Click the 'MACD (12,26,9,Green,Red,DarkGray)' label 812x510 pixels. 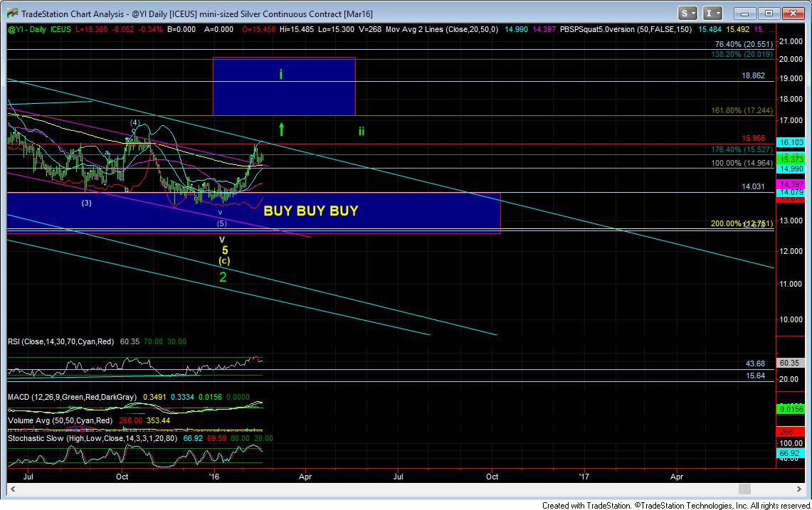[x=72, y=397]
